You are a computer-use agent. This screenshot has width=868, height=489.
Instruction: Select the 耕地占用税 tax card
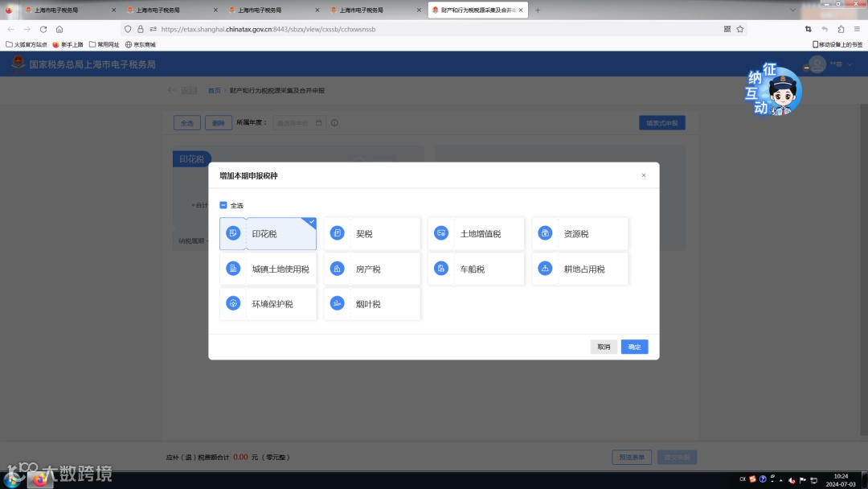pyautogui.click(x=580, y=269)
